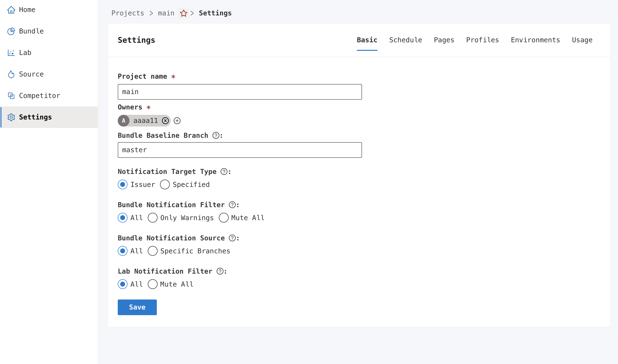Select Issuer notification target type

[123, 184]
